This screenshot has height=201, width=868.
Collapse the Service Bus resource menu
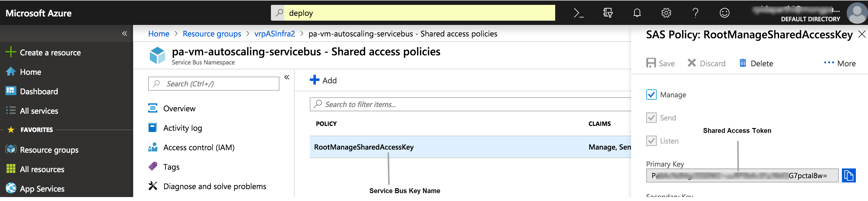click(287, 78)
